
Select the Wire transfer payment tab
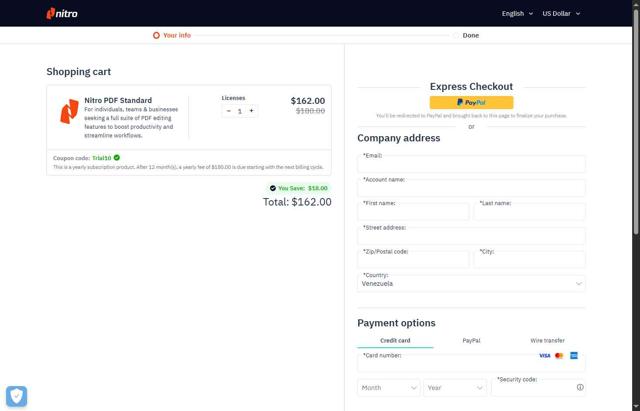547,340
